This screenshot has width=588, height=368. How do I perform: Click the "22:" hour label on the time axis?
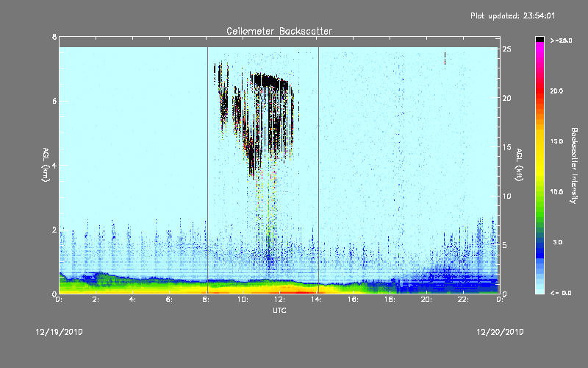(x=463, y=300)
